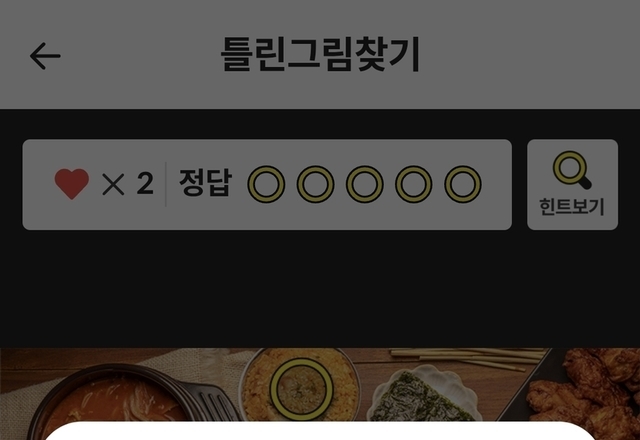Select the yellow circled spot on fried rice
The height and width of the screenshot is (440, 640).
[301, 389]
